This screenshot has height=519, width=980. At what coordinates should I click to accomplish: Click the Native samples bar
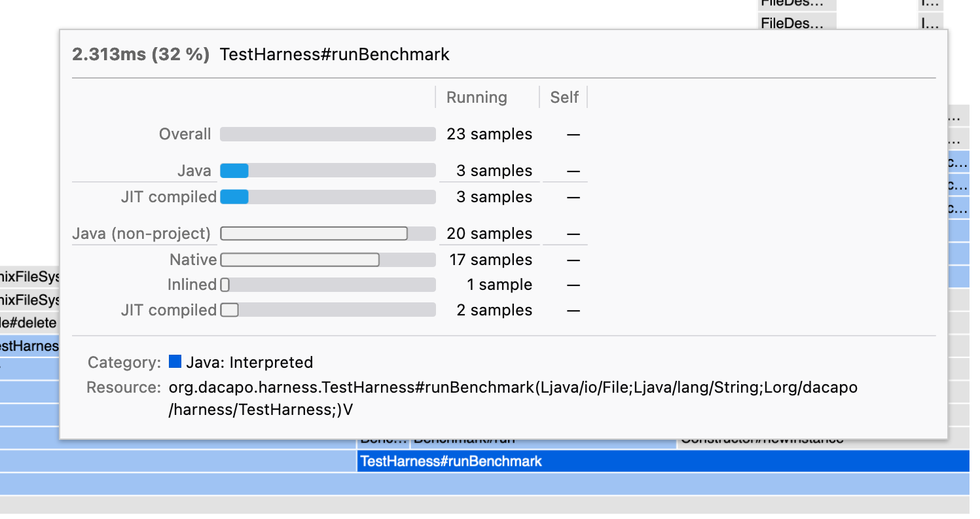(x=300, y=260)
